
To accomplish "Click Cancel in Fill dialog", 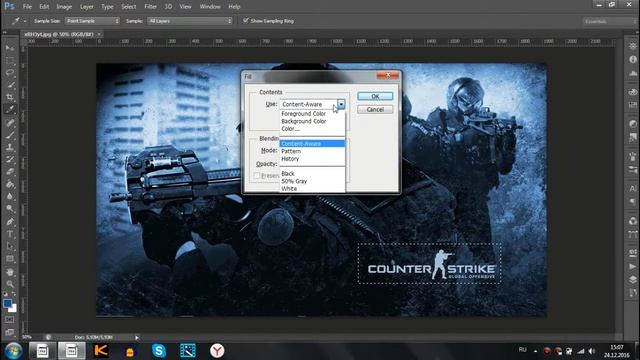I will [375, 109].
